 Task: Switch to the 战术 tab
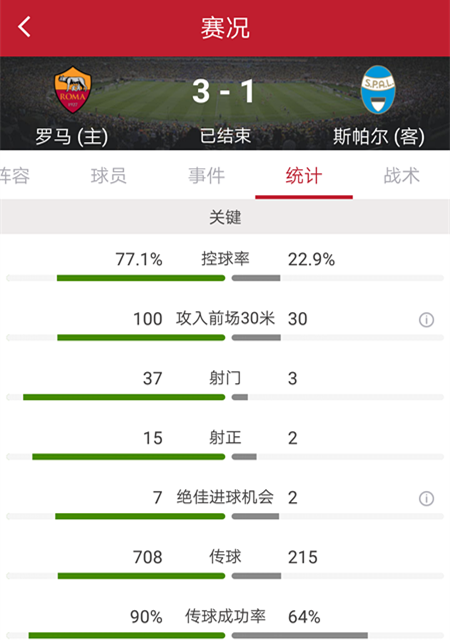tap(401, 176)
